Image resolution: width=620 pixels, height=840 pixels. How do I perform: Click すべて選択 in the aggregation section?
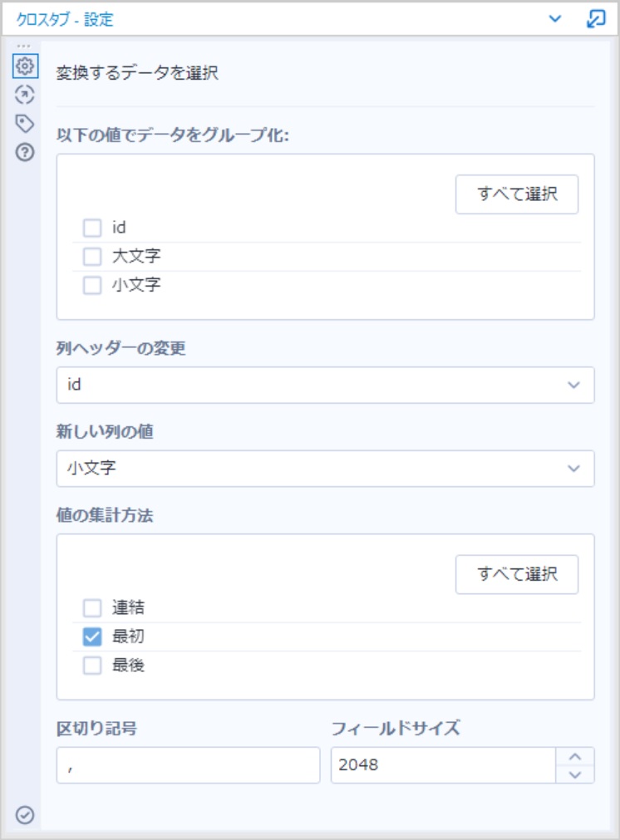(x=517, y=574)
